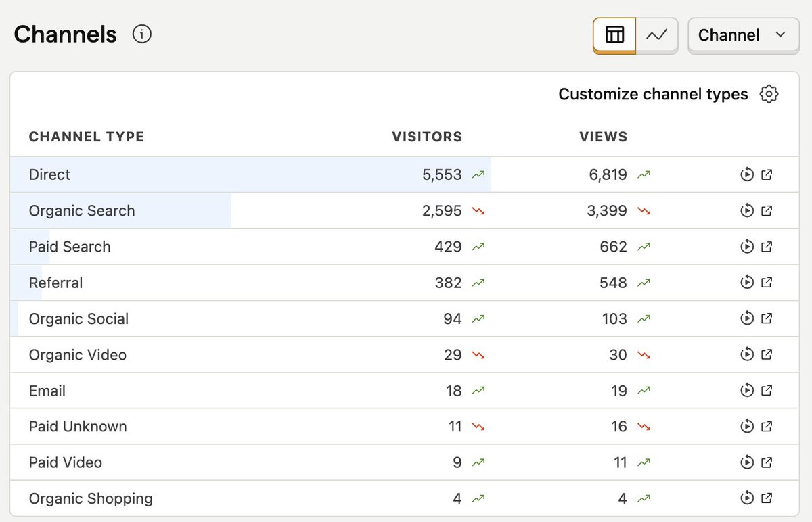Image resolution: width=812 pixels, height=522 pixels.
Task: Select the Organic Search channel name
Action: coord(82,211)
